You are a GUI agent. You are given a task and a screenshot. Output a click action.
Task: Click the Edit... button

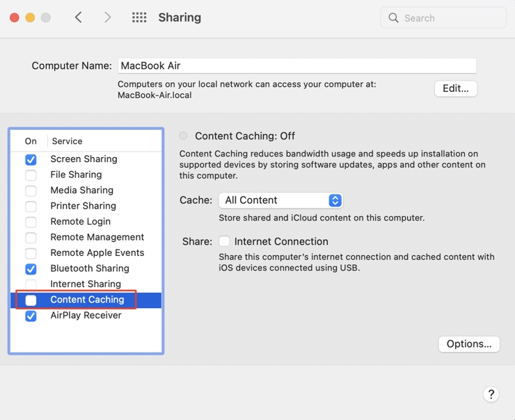tap(456, 88)
